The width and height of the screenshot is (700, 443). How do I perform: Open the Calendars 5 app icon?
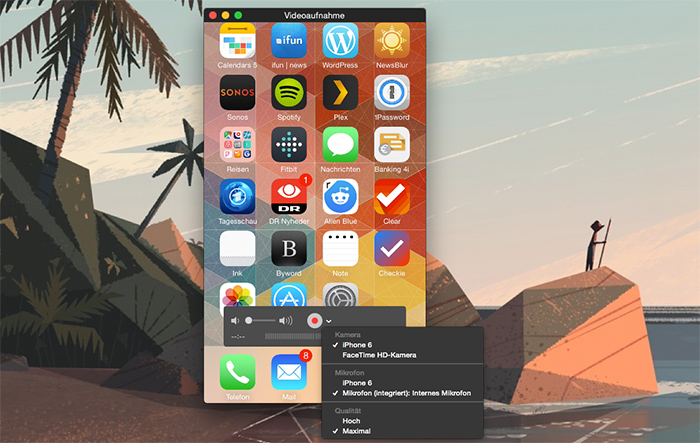click(238, 41)
